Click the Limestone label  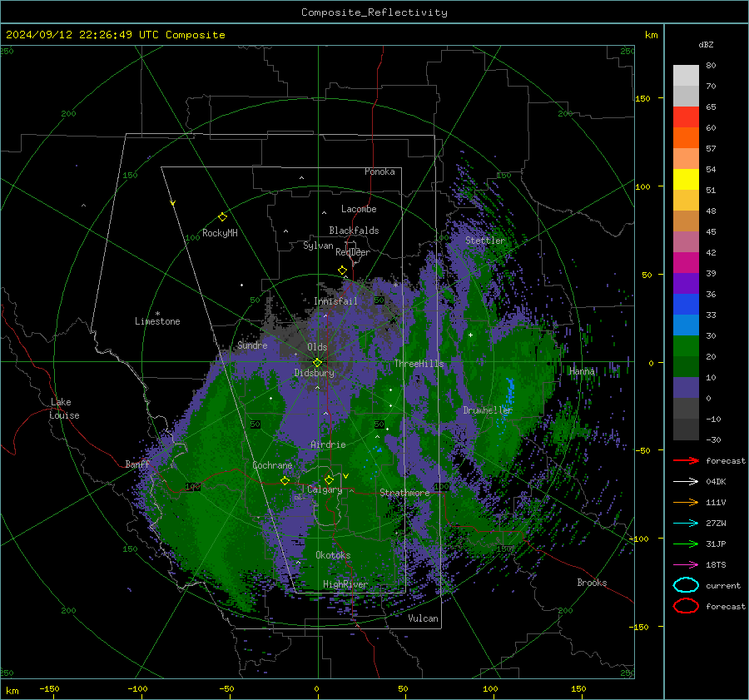point(157,321)
